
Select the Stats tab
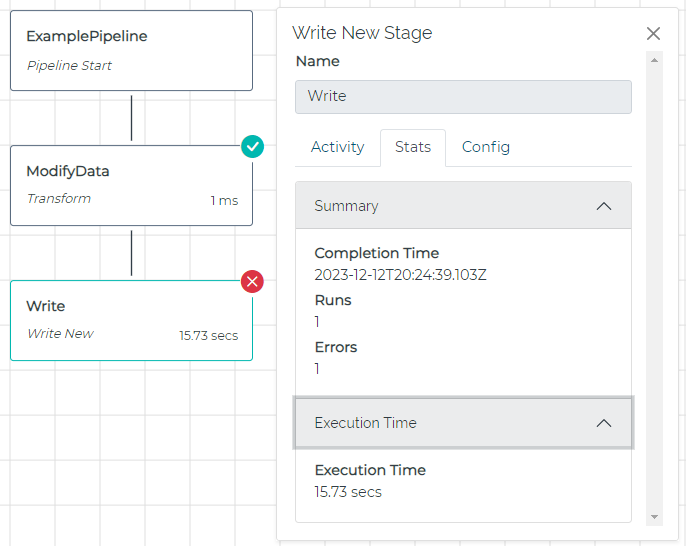point(413,147)
